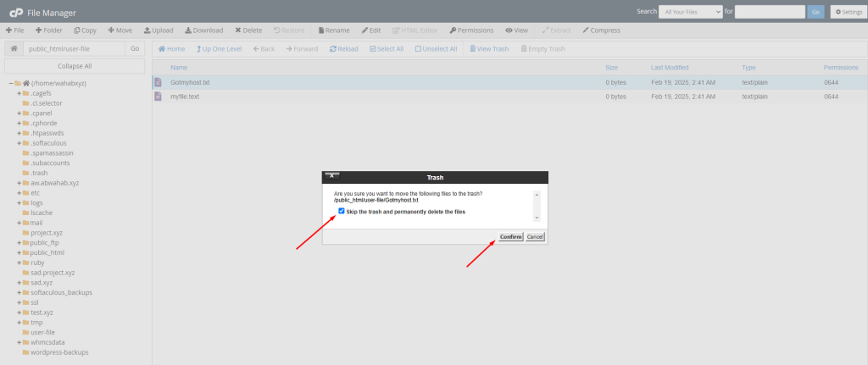Click the Upload toolbar icon
The width and height of the screenshot is (868, 365).
[159, 30]
